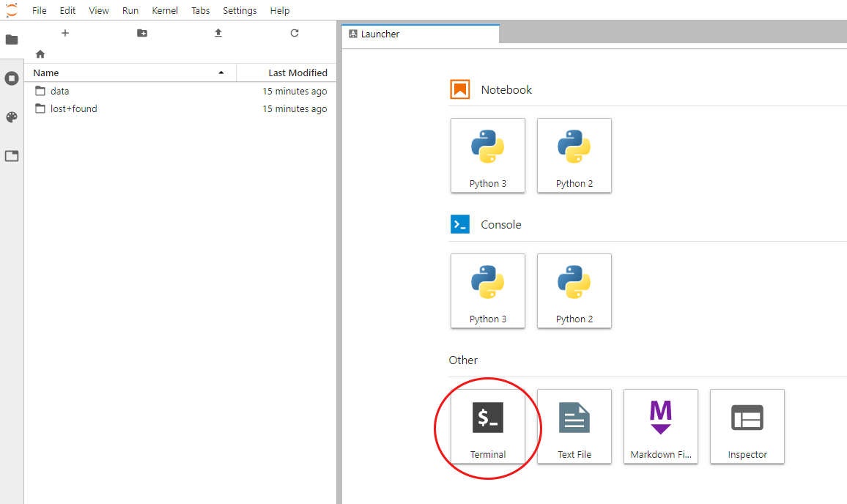847x504 pixels.
Task: Open the Inspector tile
Action: 747,426
